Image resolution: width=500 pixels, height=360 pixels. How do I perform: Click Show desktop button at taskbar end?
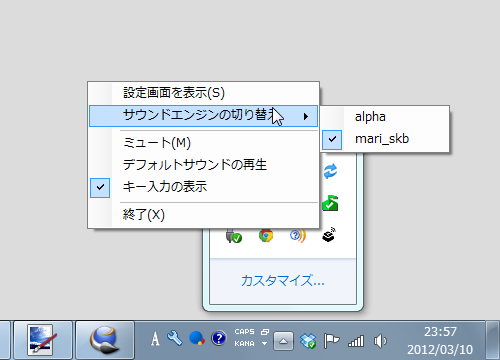tap(493, 340)
